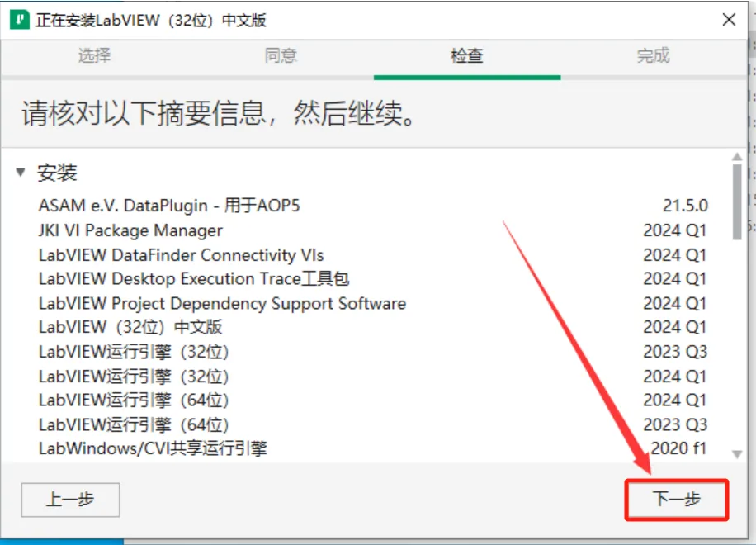Select the LabVIEW（32位）中文版 row
Image resolution: width=756 pixels, height=545 pixels.
click(x=372, y=327)
